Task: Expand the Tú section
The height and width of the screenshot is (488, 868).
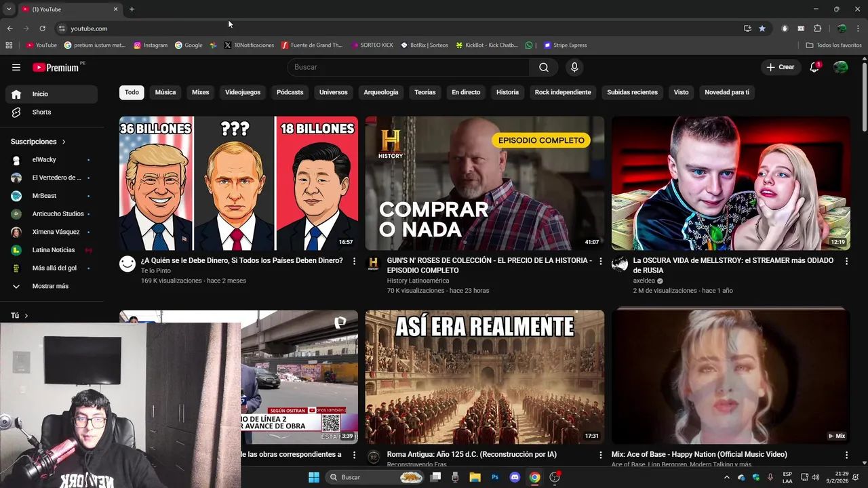Action: click(x=19, y=316)
